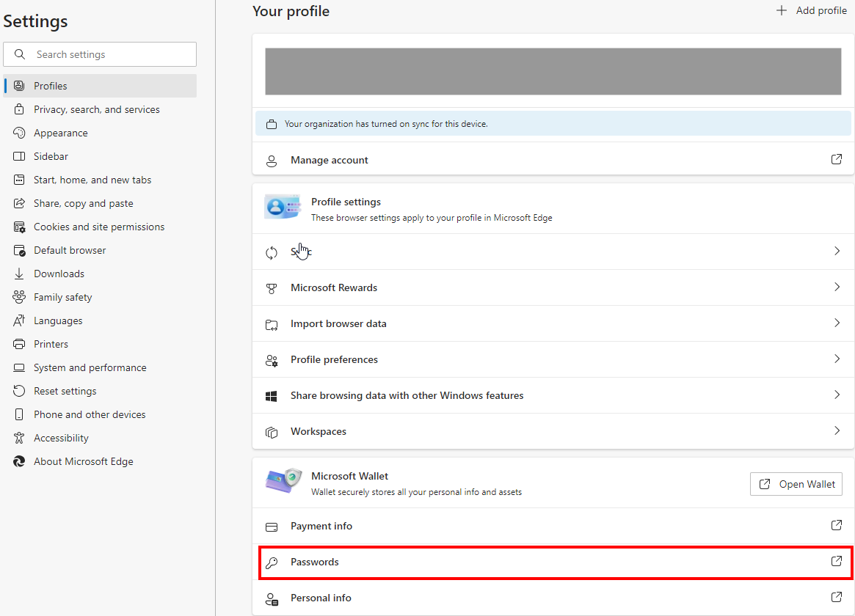Screen dimensions: 855x616
Task: Open Manage account link
Action: [x=553, y=160]
